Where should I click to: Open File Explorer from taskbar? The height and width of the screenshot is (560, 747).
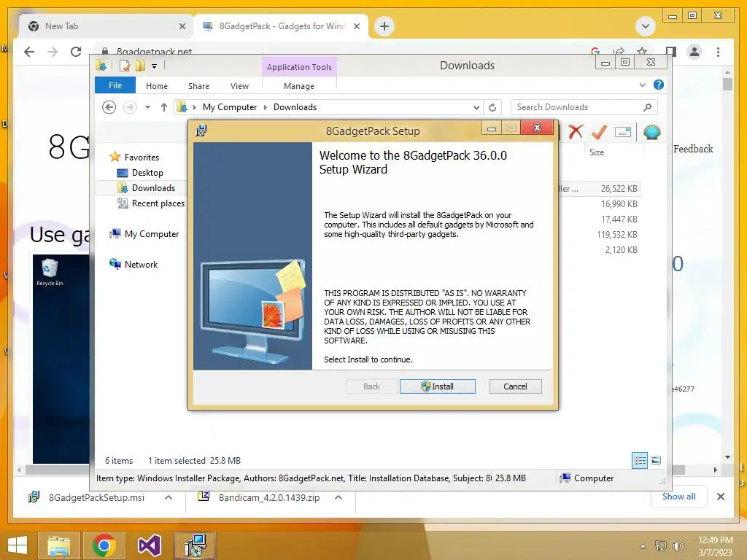point(58,545)
